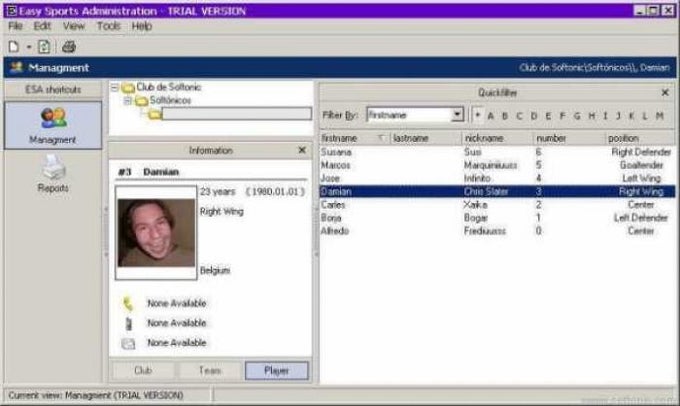
Task: Open the Reports shortcut in sidebar
Action: tap(53, 174)
